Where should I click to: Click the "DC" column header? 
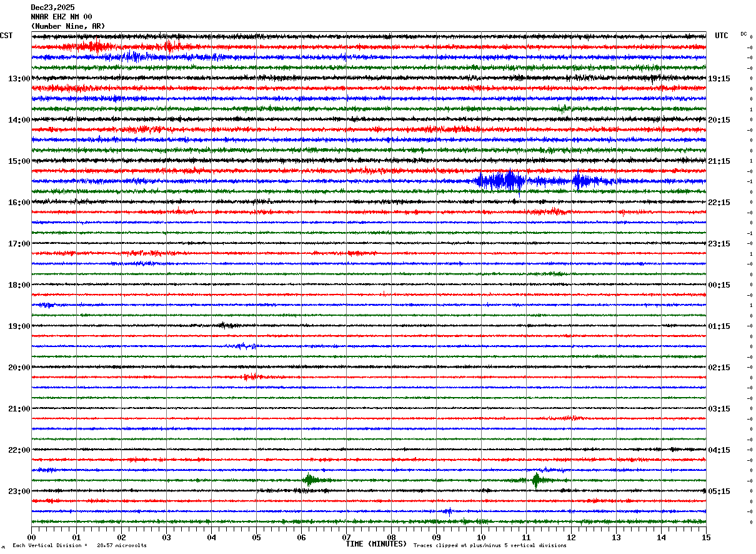(744, 34)
